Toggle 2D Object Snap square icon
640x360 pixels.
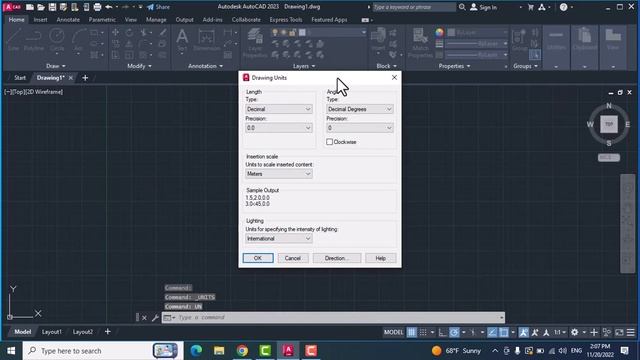(x=504, y=332)
